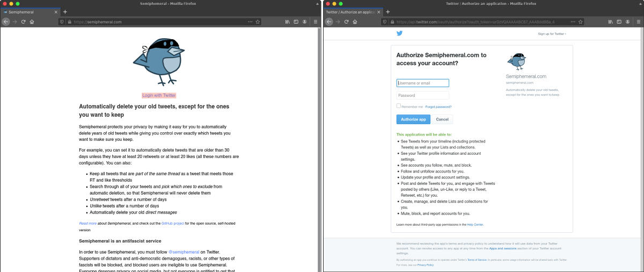Bookmark the Twitter authorize page with the star
This screenshot has width=644, height=272.
pos(581,22)
